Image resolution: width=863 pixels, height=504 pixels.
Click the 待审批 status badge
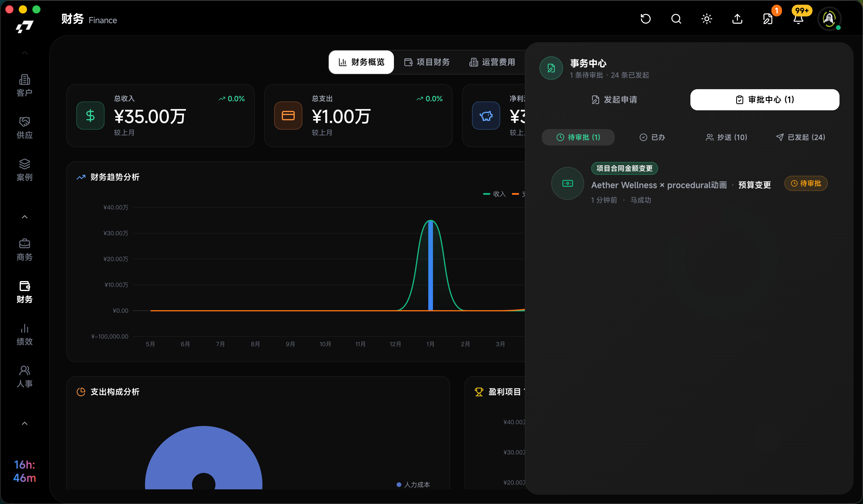point(806,183)
